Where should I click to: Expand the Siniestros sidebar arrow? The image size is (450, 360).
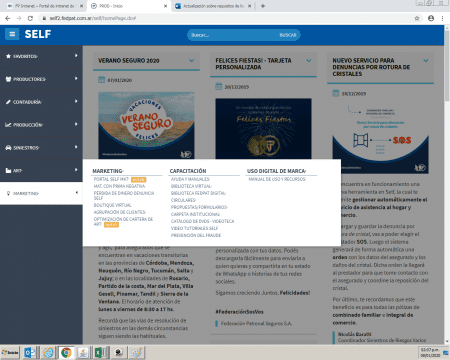click(x=76, y=147)
